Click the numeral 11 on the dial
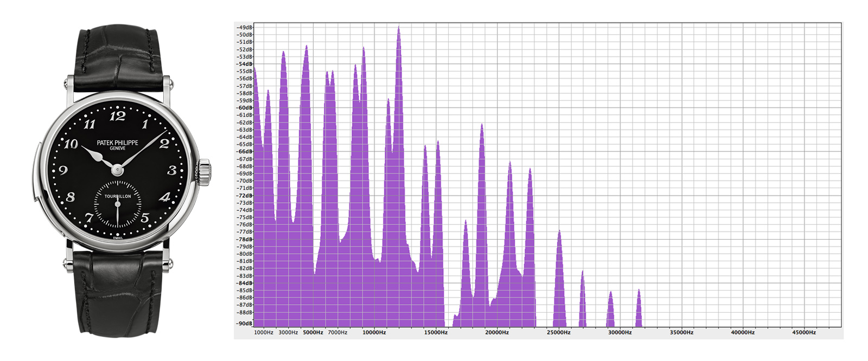This screenshot has width=868, height=361. coord(90,124)
